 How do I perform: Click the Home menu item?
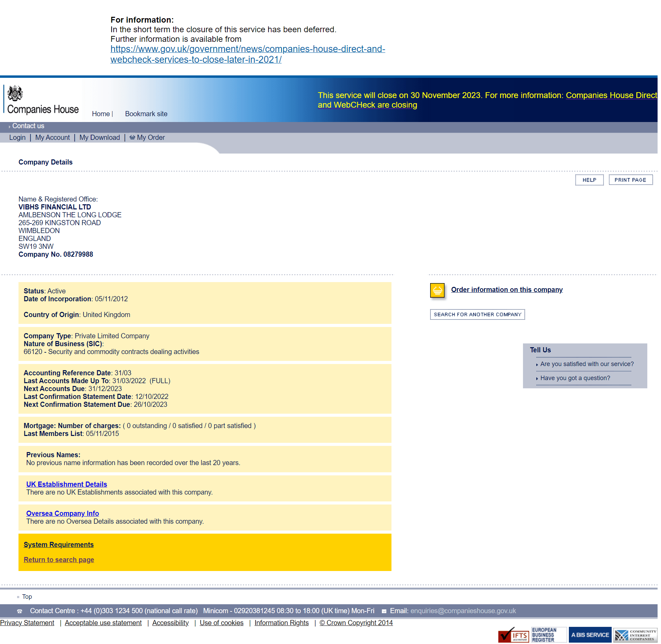point(100,113)
